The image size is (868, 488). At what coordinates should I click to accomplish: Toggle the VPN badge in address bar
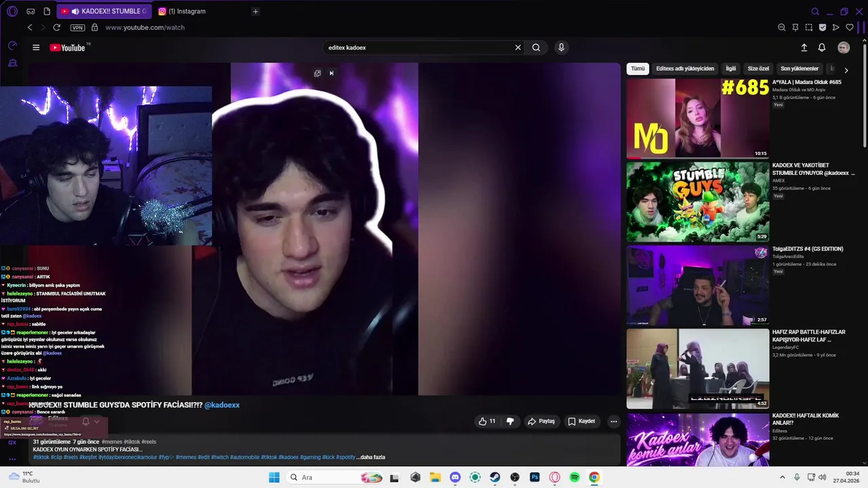pyautogui.click(x=77, y=28)
